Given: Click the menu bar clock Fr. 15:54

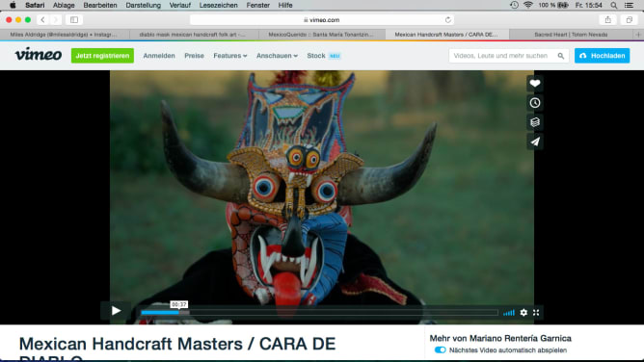Looking at the screenshot, I should (x=588, y=5).
